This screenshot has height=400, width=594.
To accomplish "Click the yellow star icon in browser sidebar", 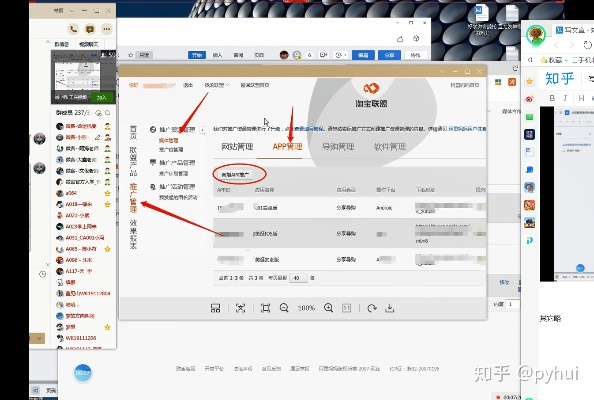I will click(x=529, y=81).
